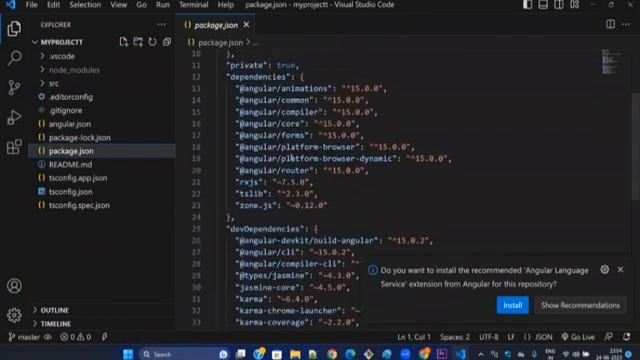Image resolution: width=640 pixels, height=360 pixels.
Task: Click the feedback icon in status bar
Action: tap(609, 337)
